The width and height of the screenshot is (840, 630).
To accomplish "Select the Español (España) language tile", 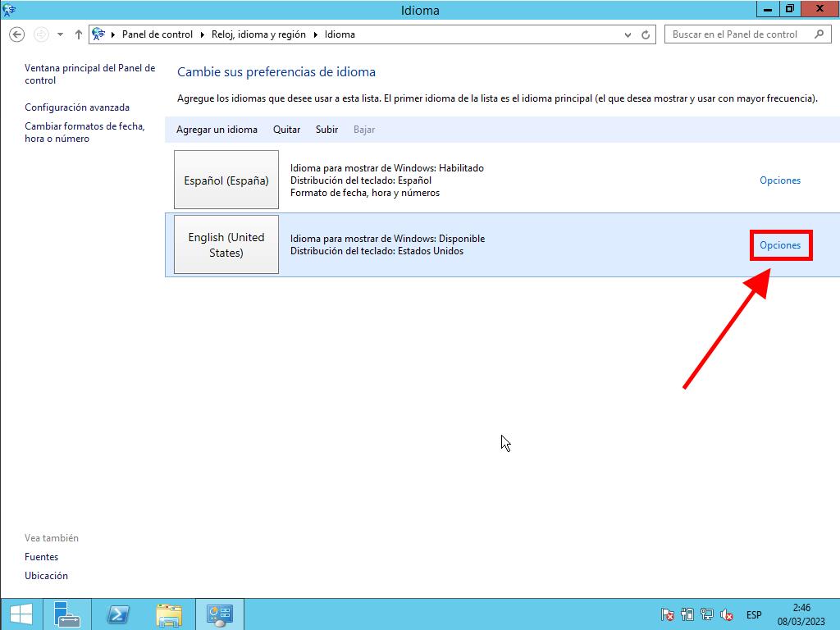I will 226,180.
